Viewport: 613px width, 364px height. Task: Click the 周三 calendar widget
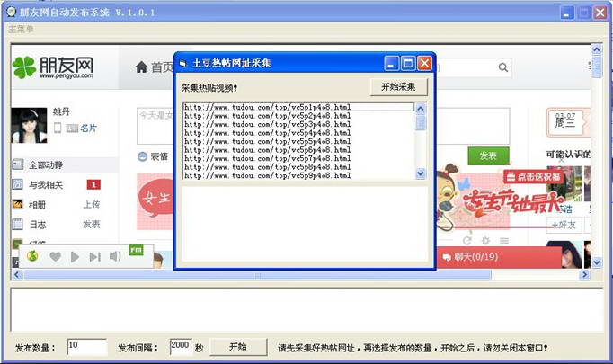pos(565,122)
